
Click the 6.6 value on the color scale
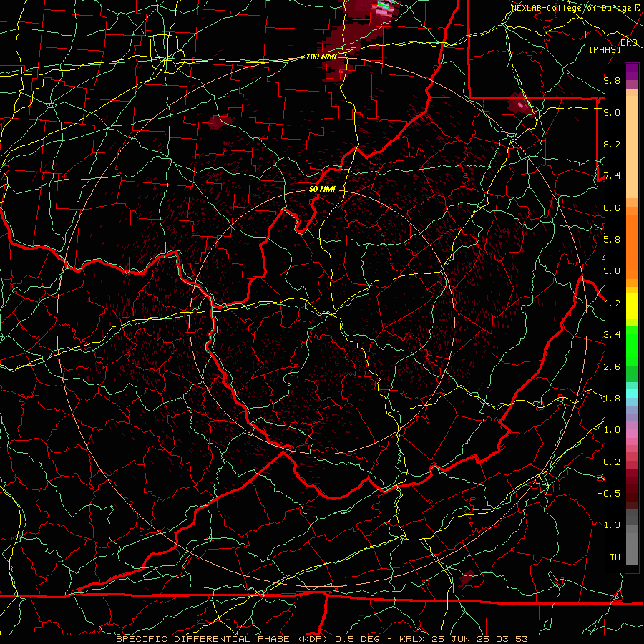[612, 208]
